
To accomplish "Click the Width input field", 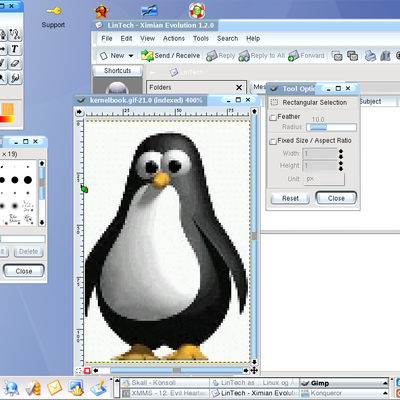I will [320, 154].
